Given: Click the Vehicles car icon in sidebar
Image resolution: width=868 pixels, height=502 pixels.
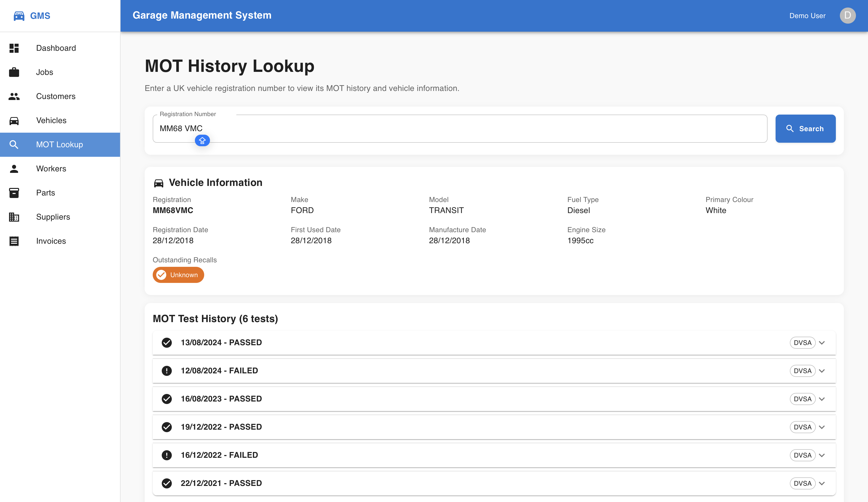Looking at the screenshot, I should (x=14, y=121).
